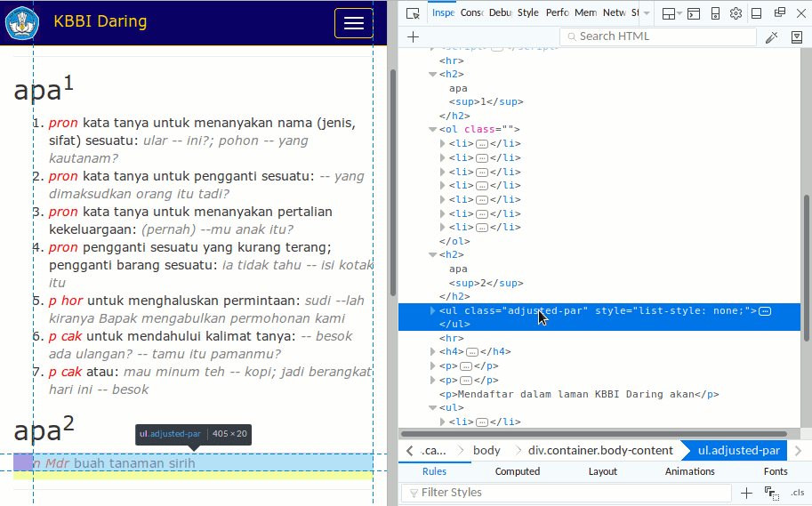Screen dimensions: 812x506
Task: Open the hamburger navigation menu
Action: [354, 23]
